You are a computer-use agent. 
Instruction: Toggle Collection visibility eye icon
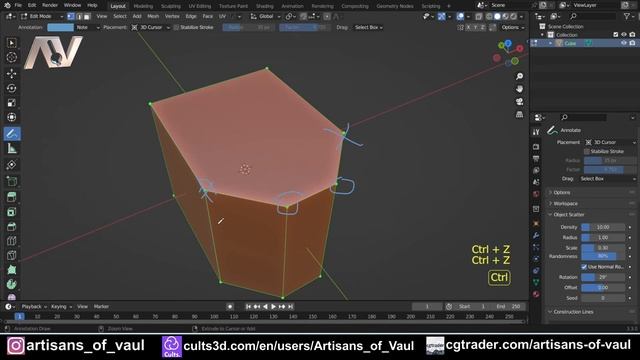[x=623, y=35]
